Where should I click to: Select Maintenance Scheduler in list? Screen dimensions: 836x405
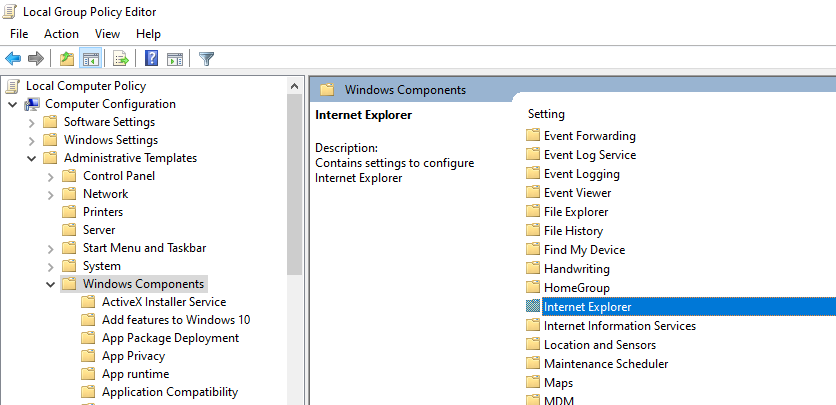pyautogui.click(x=606, y=364)
